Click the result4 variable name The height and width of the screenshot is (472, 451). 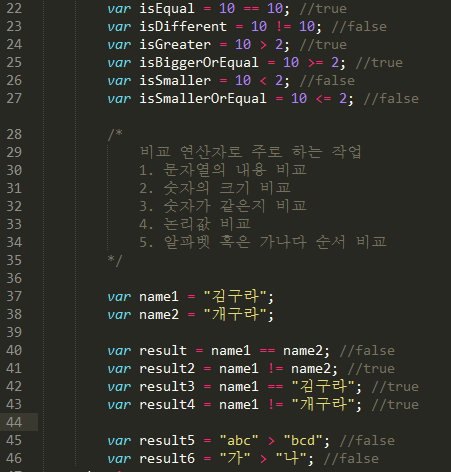tap(167, 404)
